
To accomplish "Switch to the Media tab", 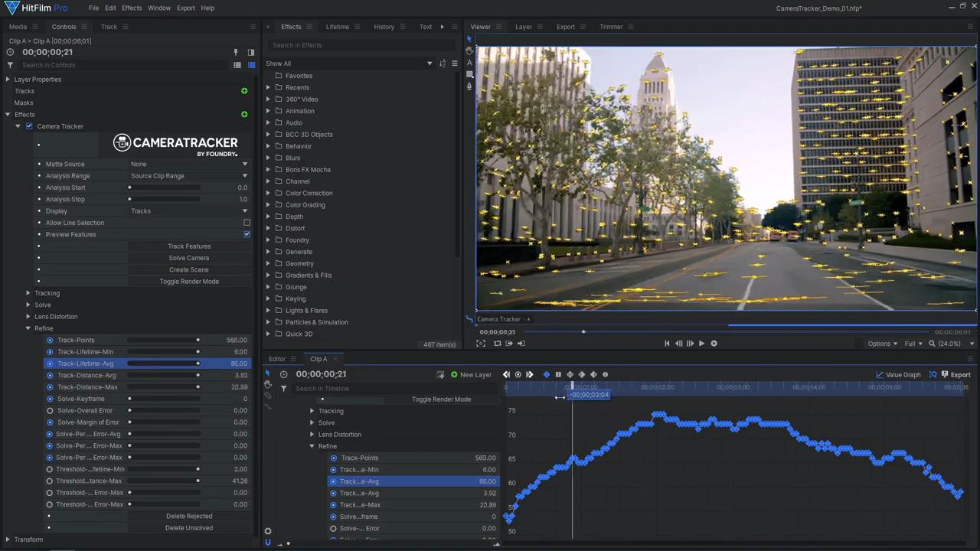I will [x=18, y=27].
